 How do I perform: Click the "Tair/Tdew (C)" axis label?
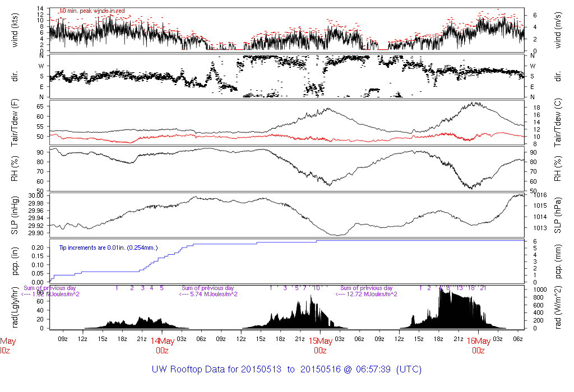coord(558,123)
